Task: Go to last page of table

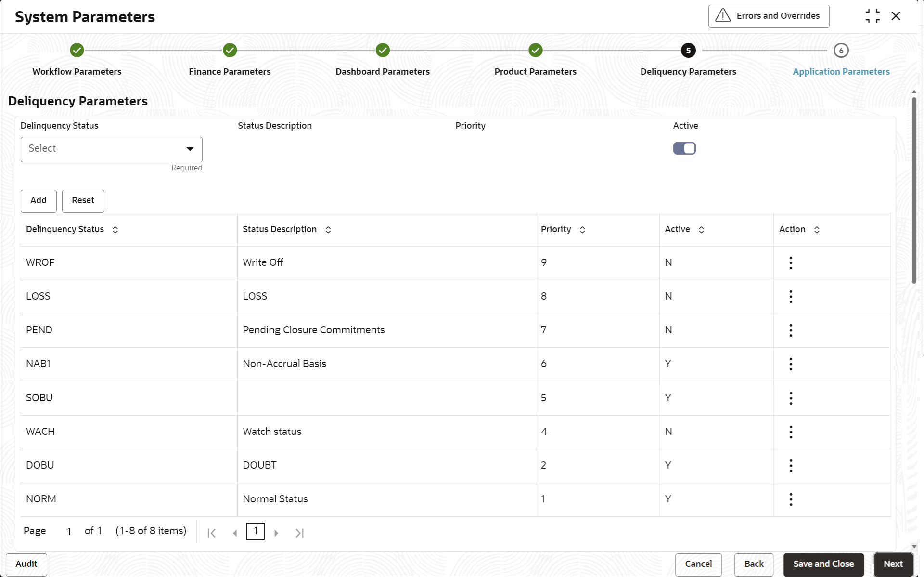Action: click(300, 533)
